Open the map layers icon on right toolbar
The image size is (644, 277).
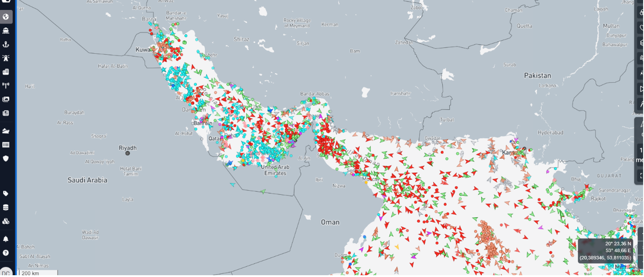pyautogui.click(x=641, y=43)
